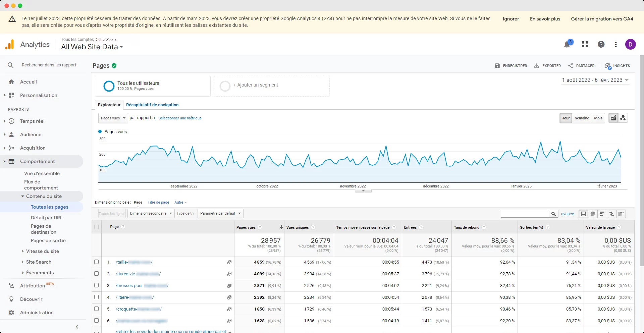Screen dimensions: 644x333
Task: Check the box for row 6
Action: point(97,321)
